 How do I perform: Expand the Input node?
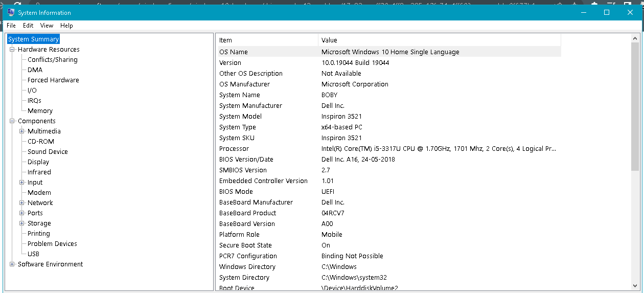(22, 183)
